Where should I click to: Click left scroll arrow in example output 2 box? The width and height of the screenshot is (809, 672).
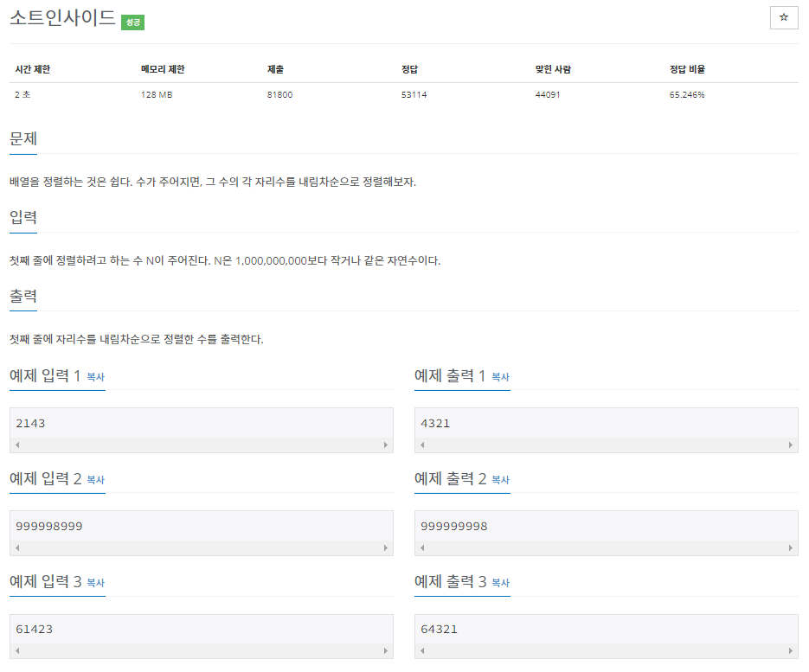[x=422, y=547]
